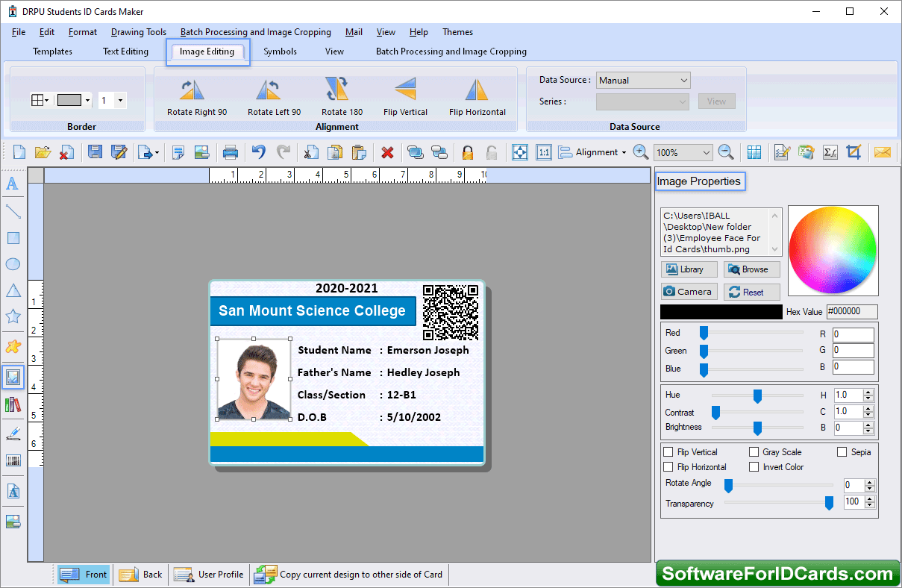This screenshot has width=902, height=588.
Task: Click the grid view toolbar icon
Action: point(754,152)
